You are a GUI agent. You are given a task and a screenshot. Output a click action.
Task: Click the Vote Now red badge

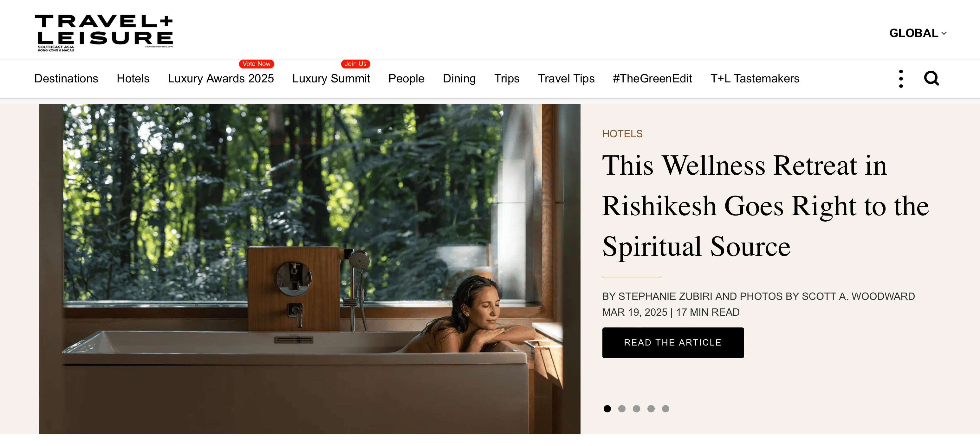[256, 64]
